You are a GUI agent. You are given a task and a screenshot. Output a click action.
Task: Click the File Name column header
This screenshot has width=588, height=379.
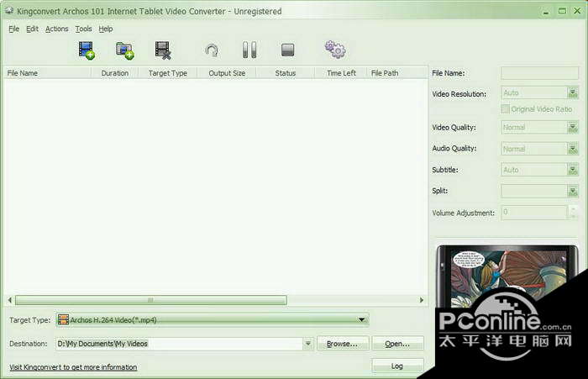pos(47,73)
